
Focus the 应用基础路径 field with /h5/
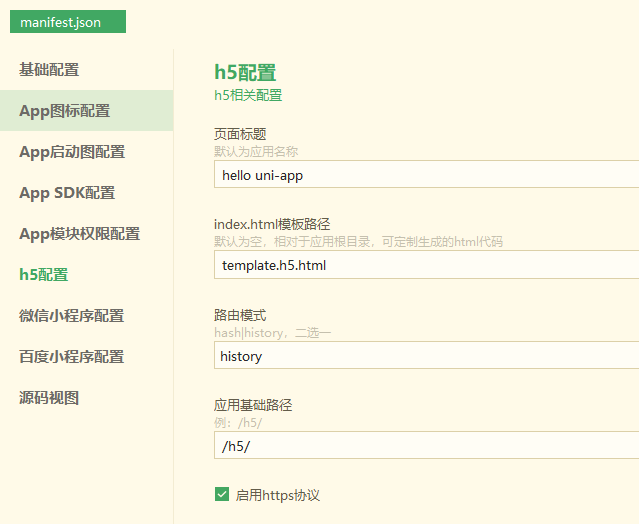pyautogui.click(x=426, y=445)
